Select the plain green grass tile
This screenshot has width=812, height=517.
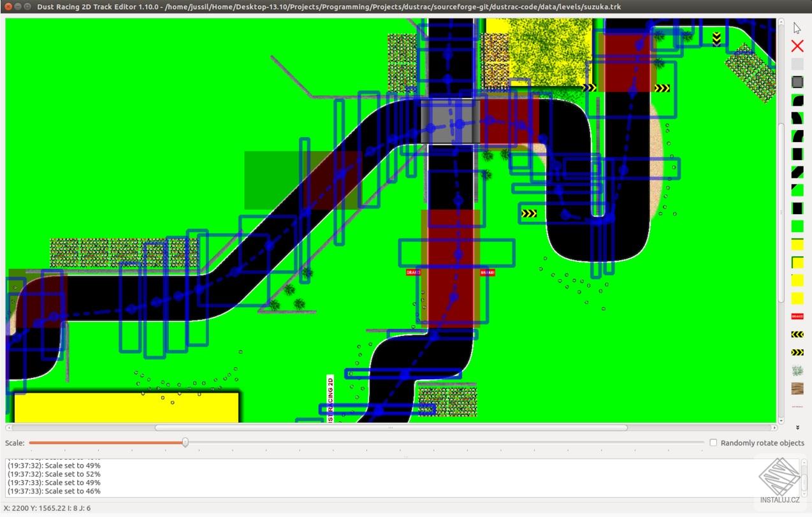click(x=797, y=226)
